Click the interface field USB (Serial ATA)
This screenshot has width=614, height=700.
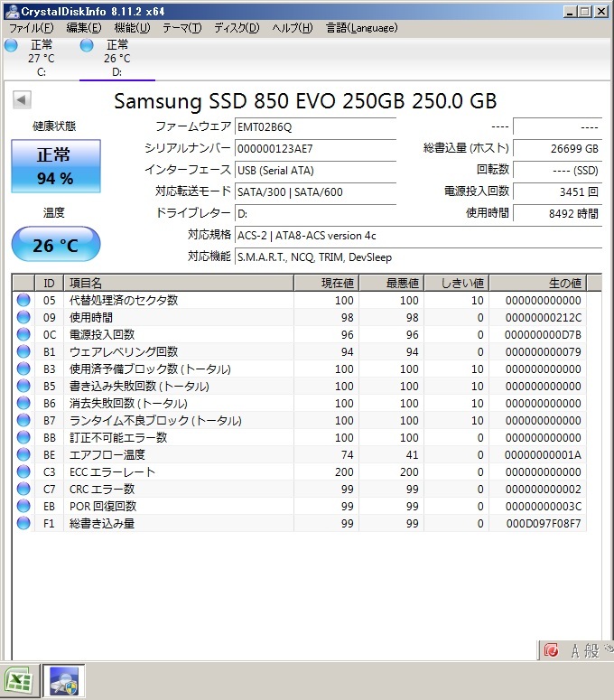tap(315, 171)
